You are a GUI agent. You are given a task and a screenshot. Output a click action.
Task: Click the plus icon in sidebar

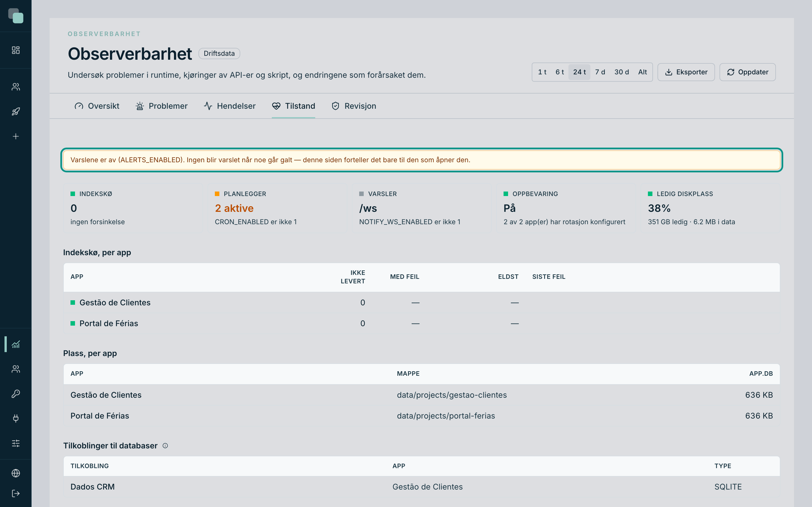[16, 137]
